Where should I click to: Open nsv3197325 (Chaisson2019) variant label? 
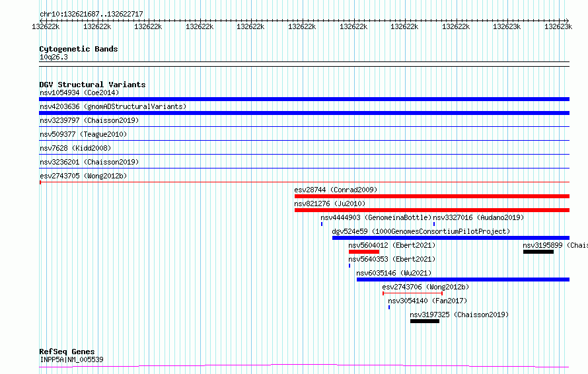pos(459,315)
